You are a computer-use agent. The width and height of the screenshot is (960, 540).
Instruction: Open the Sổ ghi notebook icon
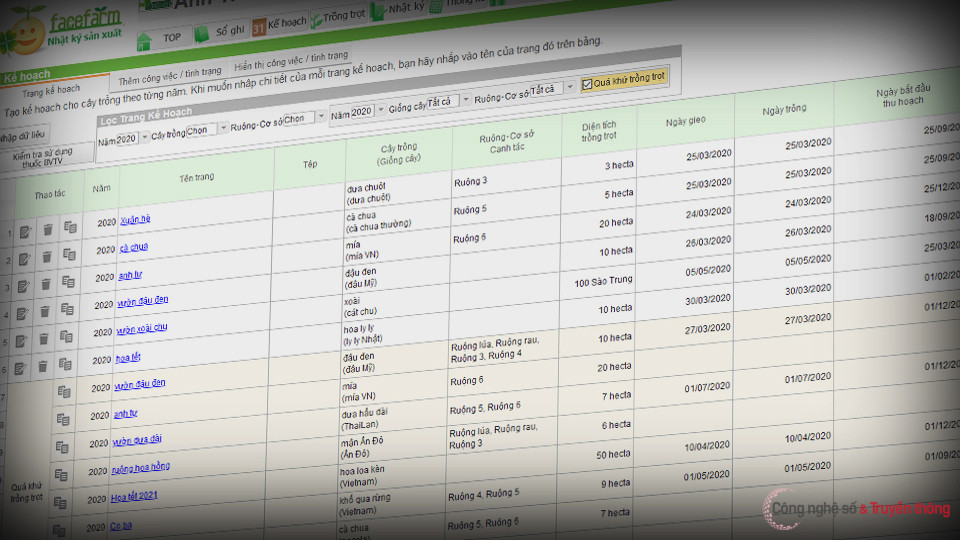(x=203, y=33)
